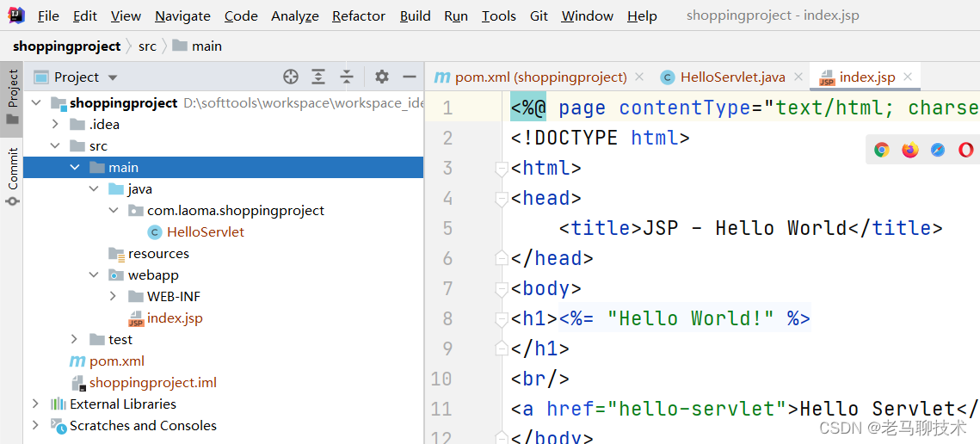Image resolution: width=980 pixels, height=444 pixels.
Task: Click the Scratches and Consoles icon
Action: (59, 426)
